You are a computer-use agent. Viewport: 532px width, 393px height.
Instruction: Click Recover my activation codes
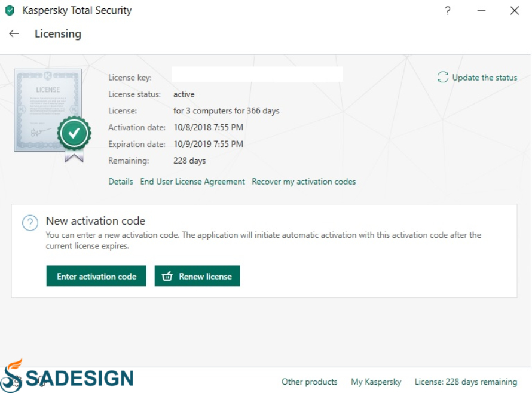tap(304, 182)
